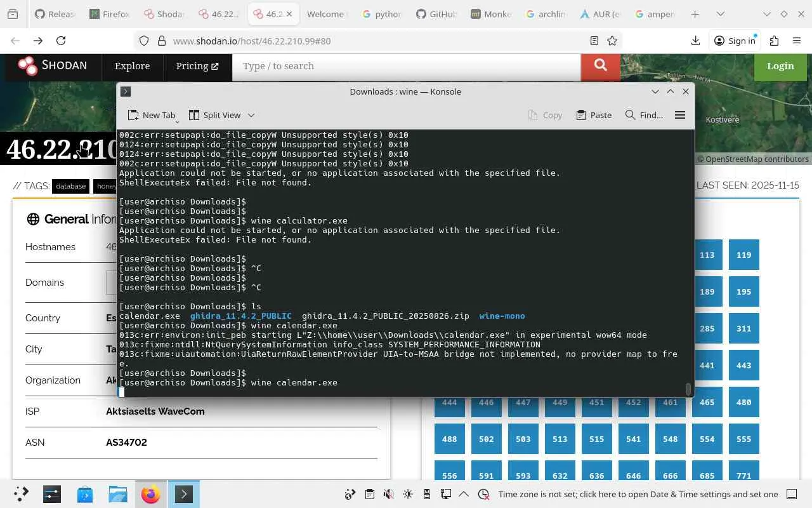Switch to the Welcome tab

click(x=326, y=14)
